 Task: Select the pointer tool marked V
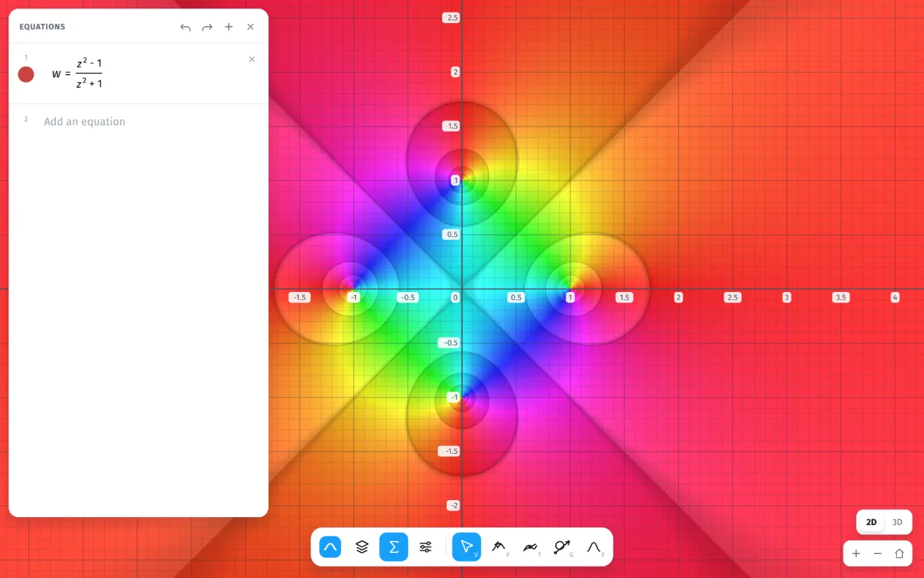tap(467, 547)
